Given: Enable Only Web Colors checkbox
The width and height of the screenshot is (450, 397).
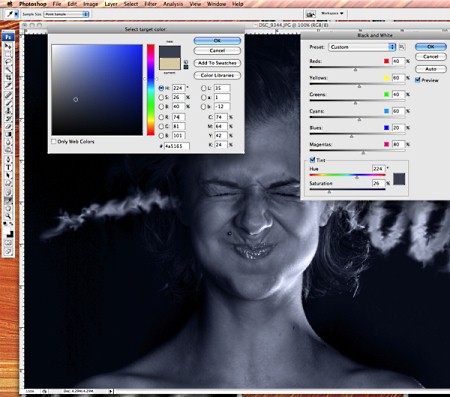Looking at the screenshot, I should click(x=54, y=142).
